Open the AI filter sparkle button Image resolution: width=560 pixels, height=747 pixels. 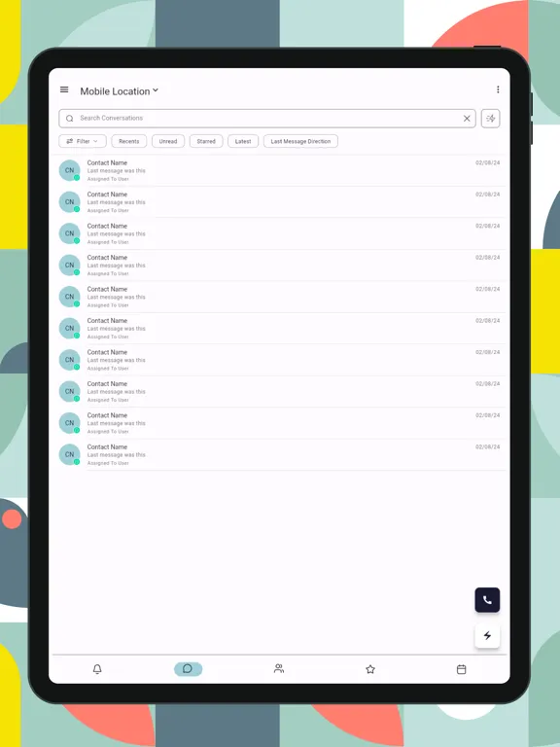click(x=490, y=119)
